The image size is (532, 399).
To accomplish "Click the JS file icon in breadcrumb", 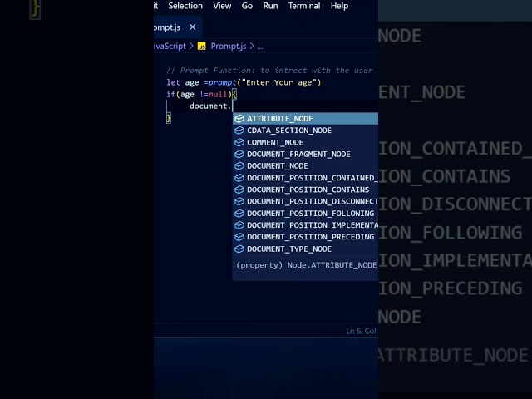I will (x=201, y=47).
